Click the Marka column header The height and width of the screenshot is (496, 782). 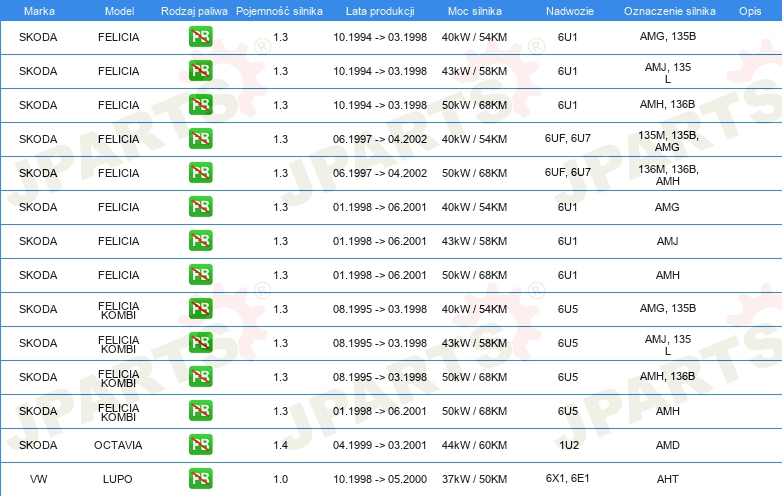pos(39,11)
